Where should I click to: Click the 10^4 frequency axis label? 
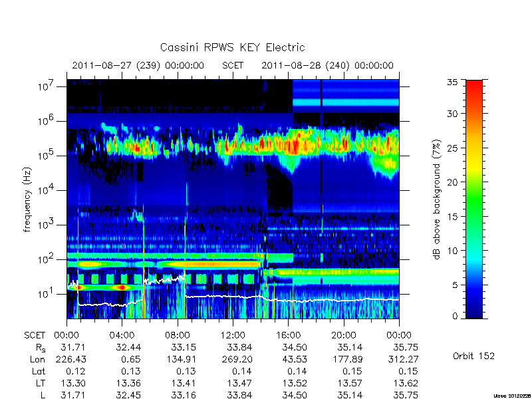(45, 190)
